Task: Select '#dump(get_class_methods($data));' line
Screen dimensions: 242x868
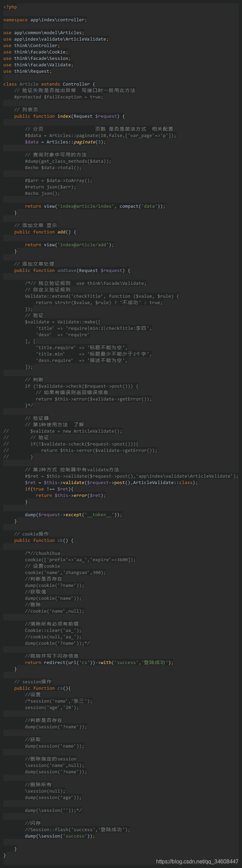Action: point(68,161)
